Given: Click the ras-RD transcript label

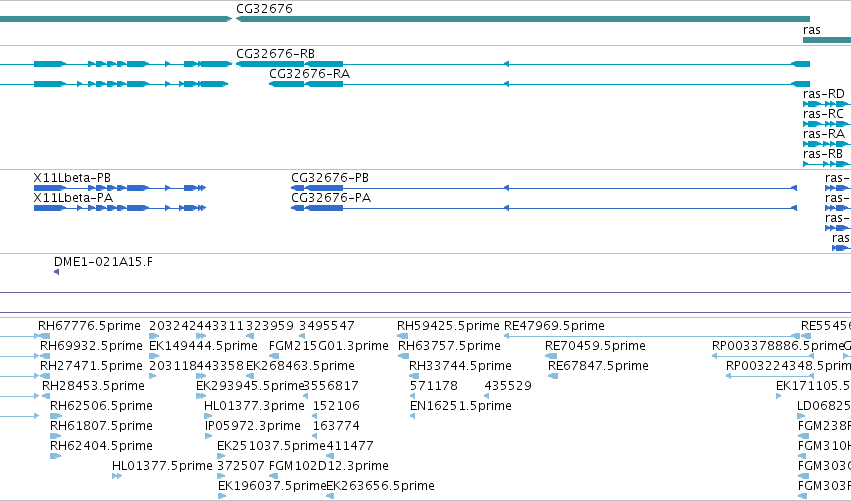Looking at the screenshot, I should tap(824, 94).
